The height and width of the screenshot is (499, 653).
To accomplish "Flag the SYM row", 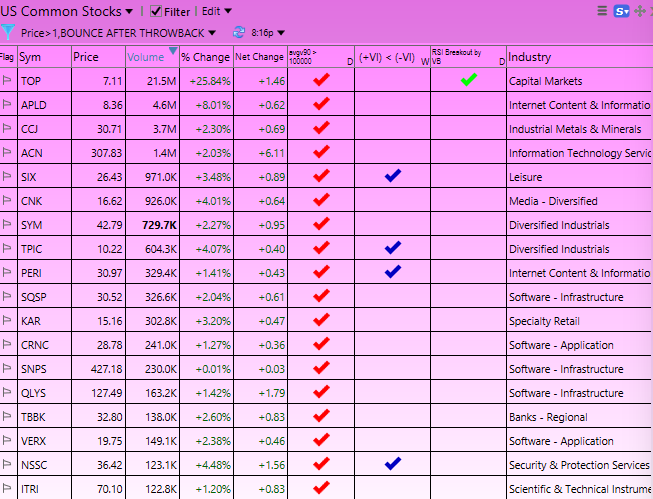I will click(7, 224).
